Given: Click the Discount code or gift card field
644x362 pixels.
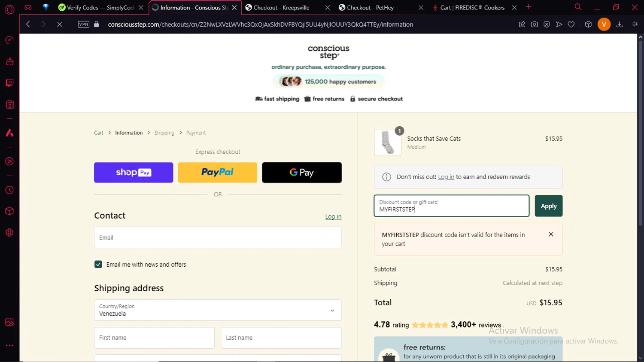Looking at the screenshot, I should pos(452,206).
